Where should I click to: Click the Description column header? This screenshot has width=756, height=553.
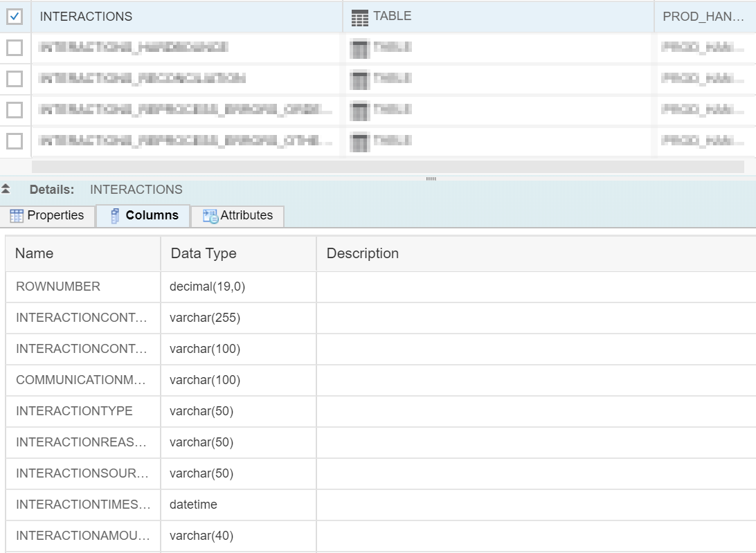tap(362, 253)
